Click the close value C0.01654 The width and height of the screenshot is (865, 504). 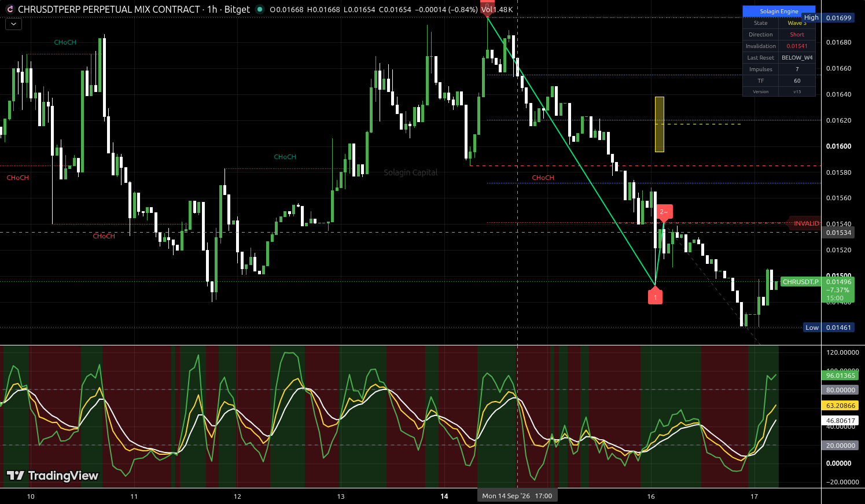pyautogui.click(x=395, y=9)
